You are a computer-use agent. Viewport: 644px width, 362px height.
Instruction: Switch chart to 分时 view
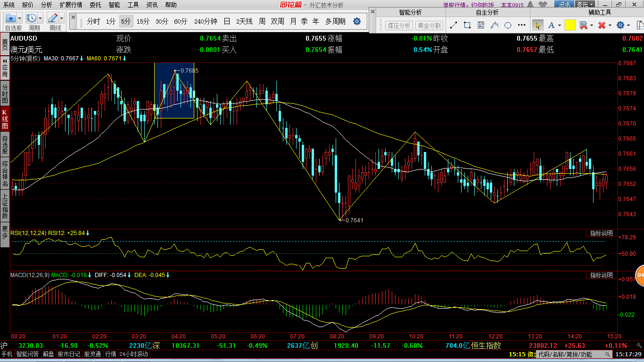(x=93, y=21)
